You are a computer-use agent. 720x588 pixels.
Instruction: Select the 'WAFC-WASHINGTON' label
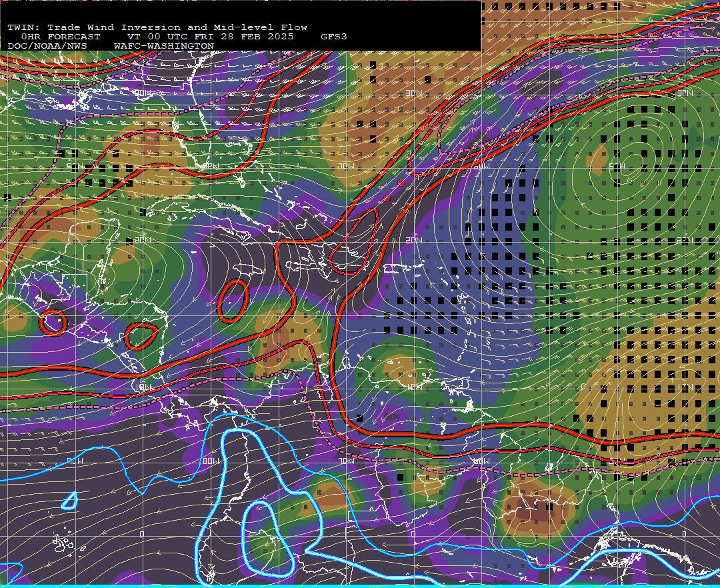(x=164, y=47)
